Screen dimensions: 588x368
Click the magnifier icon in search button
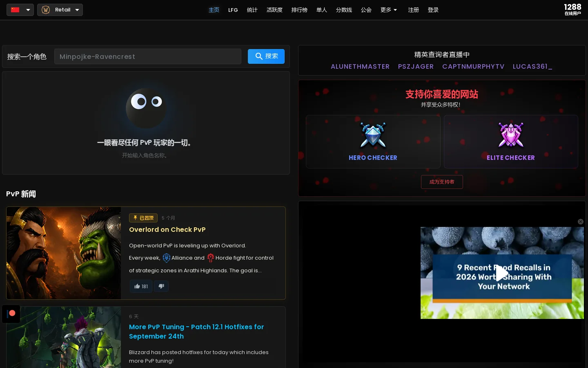pos(259,56)
